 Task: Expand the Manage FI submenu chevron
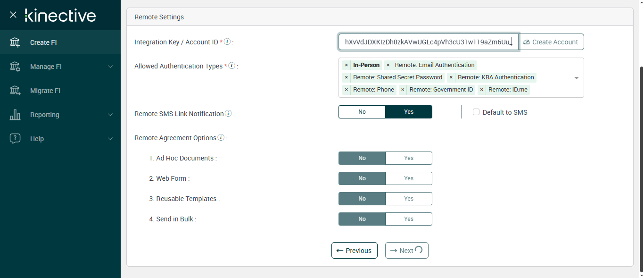click(110, 67)
